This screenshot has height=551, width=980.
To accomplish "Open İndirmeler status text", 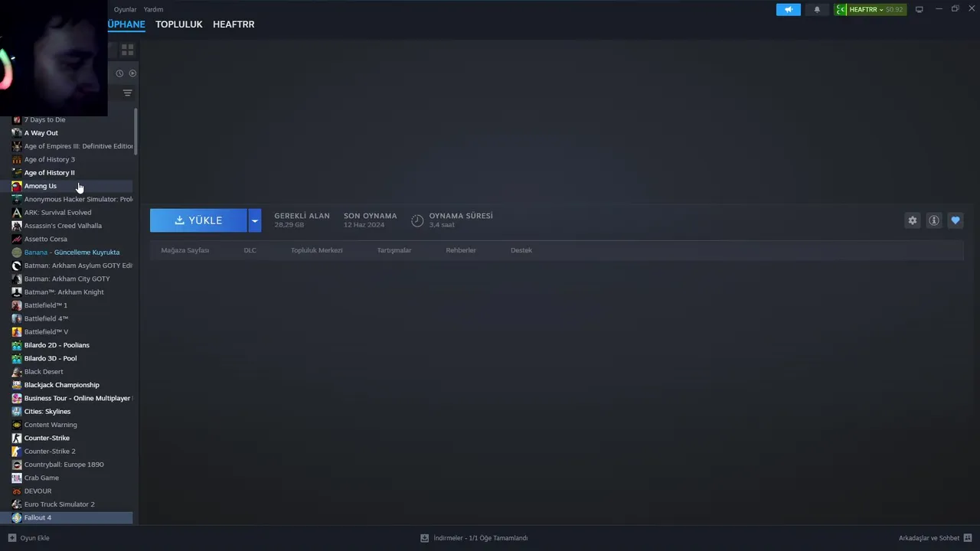I will pyautogui.click(x=481, y=538).
